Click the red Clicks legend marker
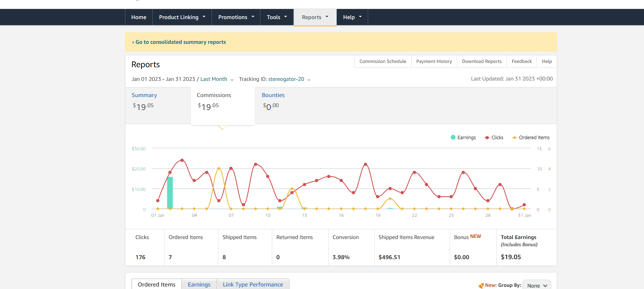 coord(487,138)
